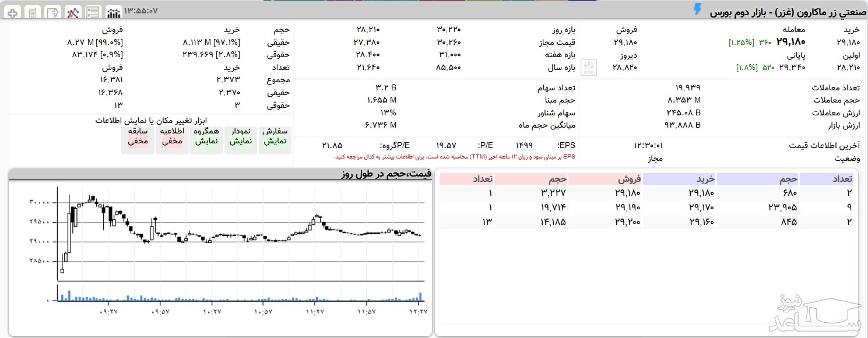Hide the همگروه panel
The height and width of the screenshot is (338, 868).
(206, 137)
